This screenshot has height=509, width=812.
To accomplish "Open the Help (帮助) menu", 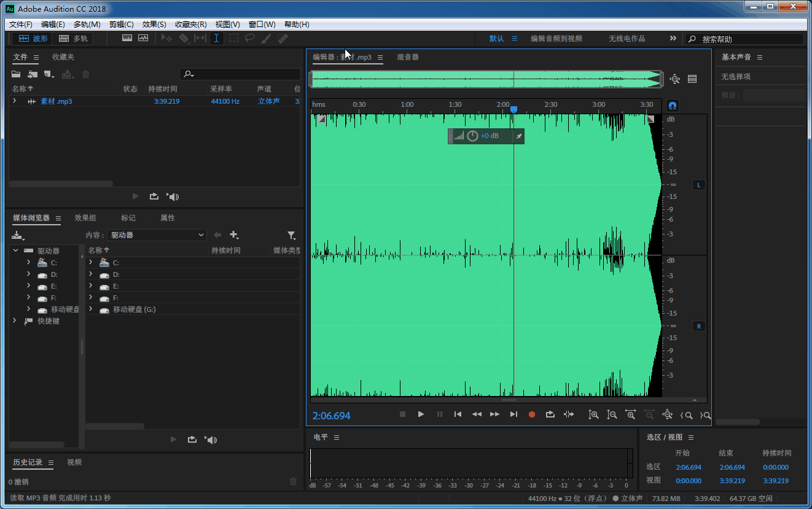I will [297, 25].
